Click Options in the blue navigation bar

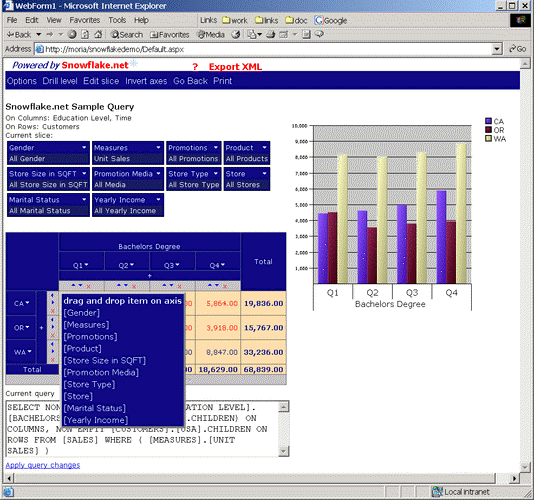click(22, 81)
